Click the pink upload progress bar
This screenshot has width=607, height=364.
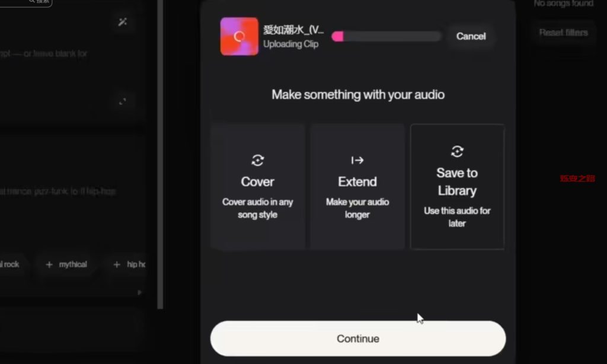[x=386, y=36]
